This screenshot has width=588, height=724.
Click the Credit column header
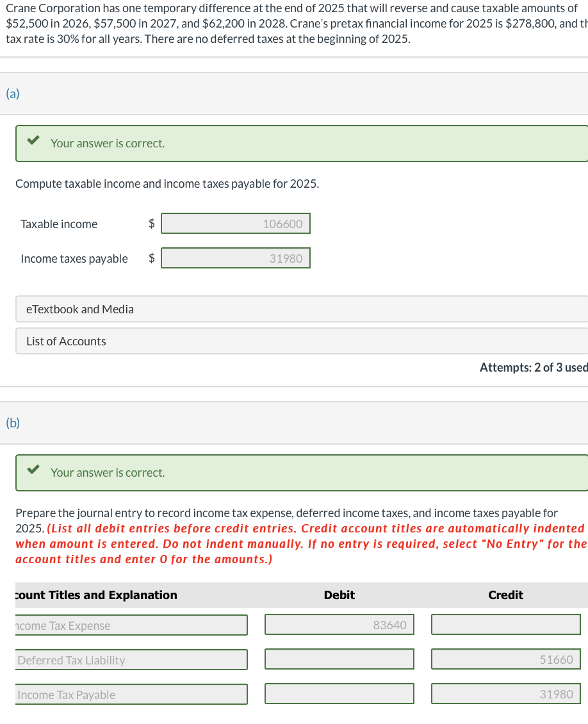(x=506, y=595)
